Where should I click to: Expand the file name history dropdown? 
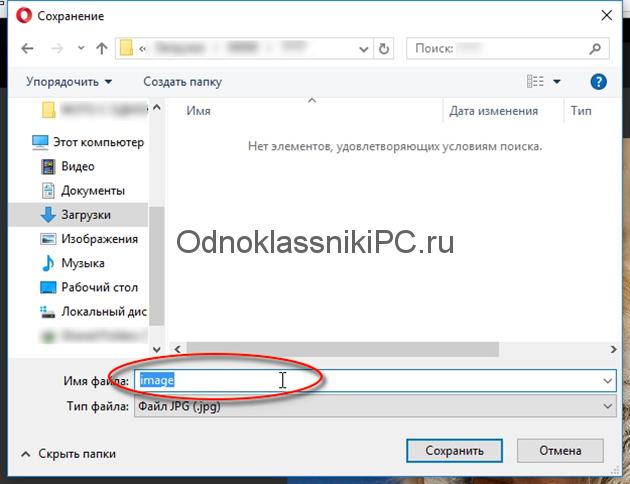[x=608, y=381]
